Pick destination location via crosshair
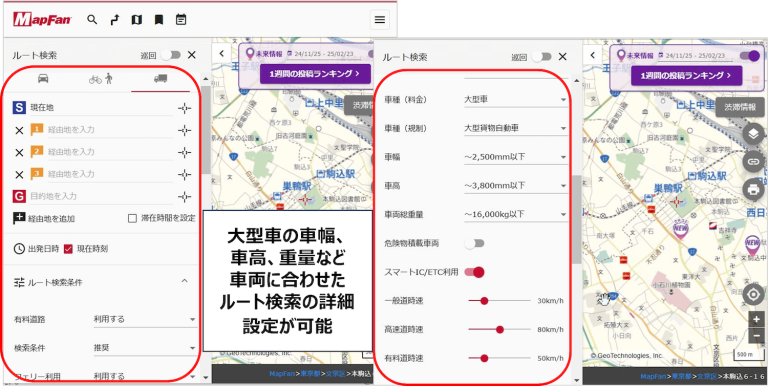 click(184, 197)
